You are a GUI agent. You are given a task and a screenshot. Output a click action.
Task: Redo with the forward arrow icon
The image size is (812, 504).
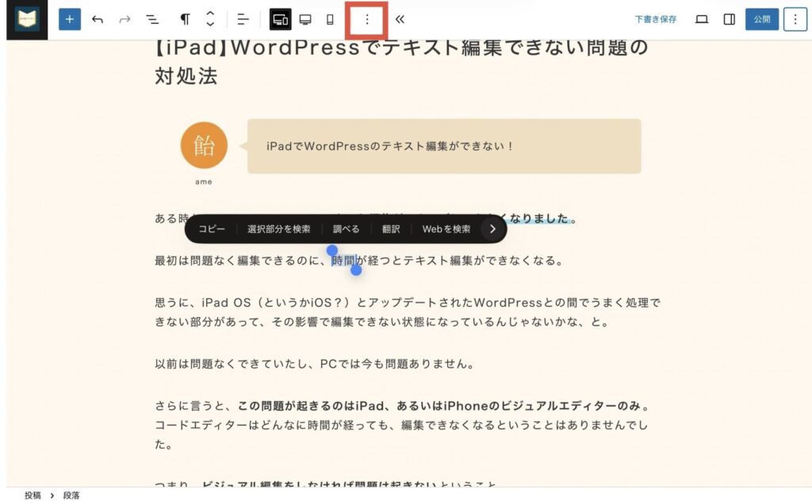tap(124, 20)
